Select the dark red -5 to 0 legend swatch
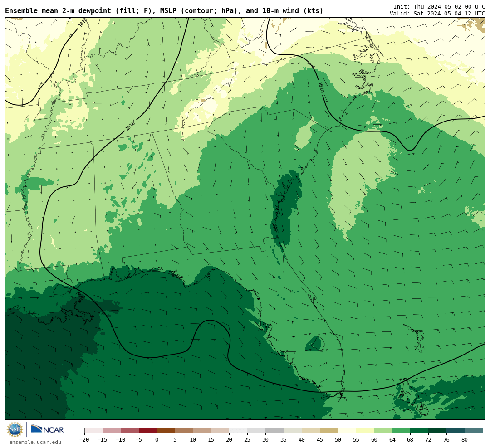This screenshot has width=490, height=448. [x=147, y=431]
